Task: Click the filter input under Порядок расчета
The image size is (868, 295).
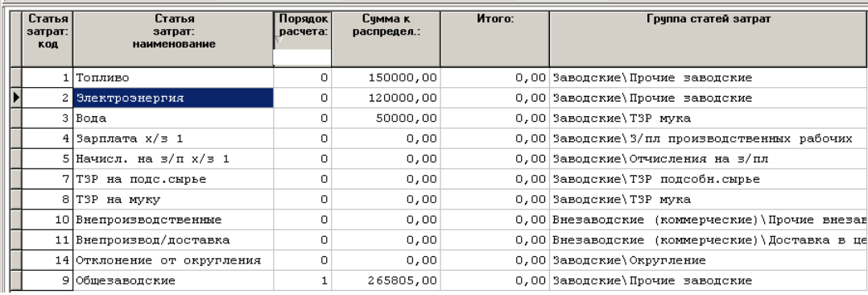Action: click(302, 58)
